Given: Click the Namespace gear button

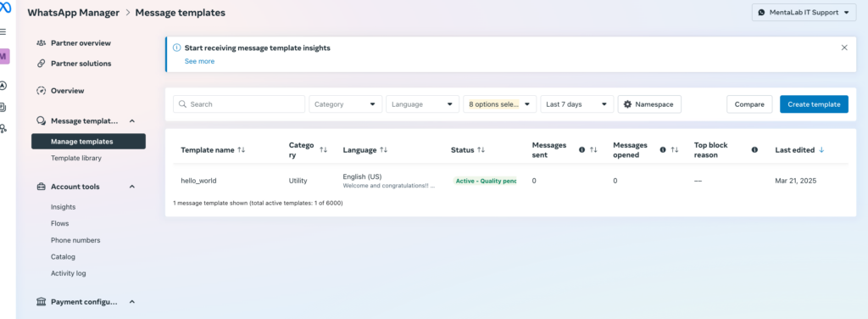Looking at the screenshot, I should (649, 104).
